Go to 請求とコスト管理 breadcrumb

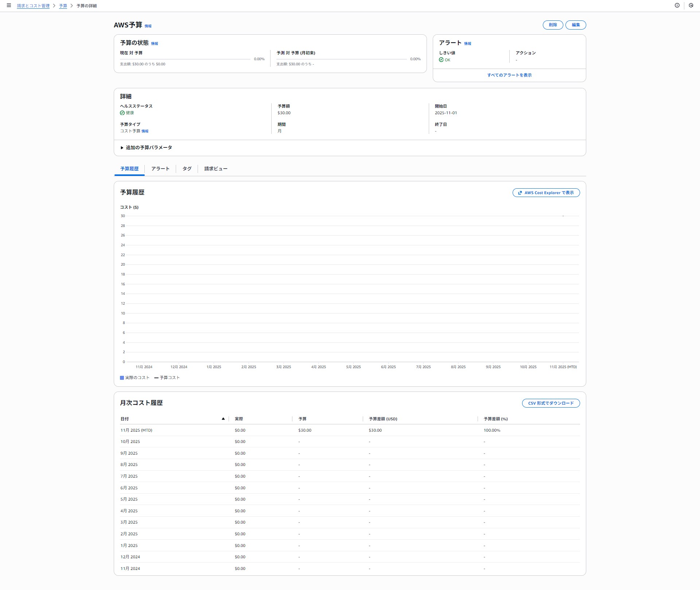point(33,6)
